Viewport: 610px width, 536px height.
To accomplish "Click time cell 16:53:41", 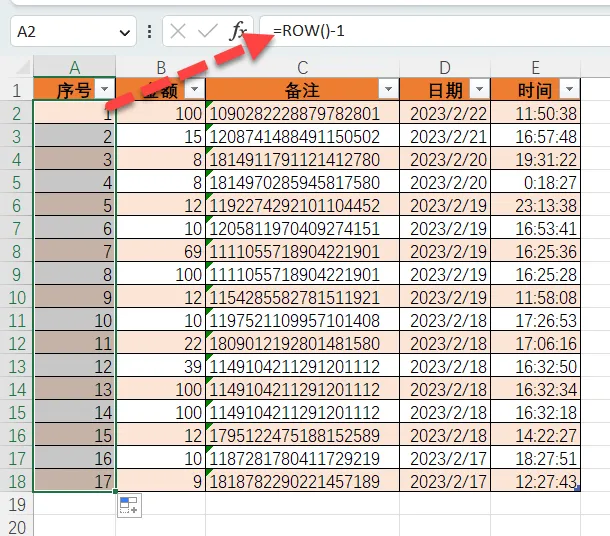I will click(x=536, y=228).
